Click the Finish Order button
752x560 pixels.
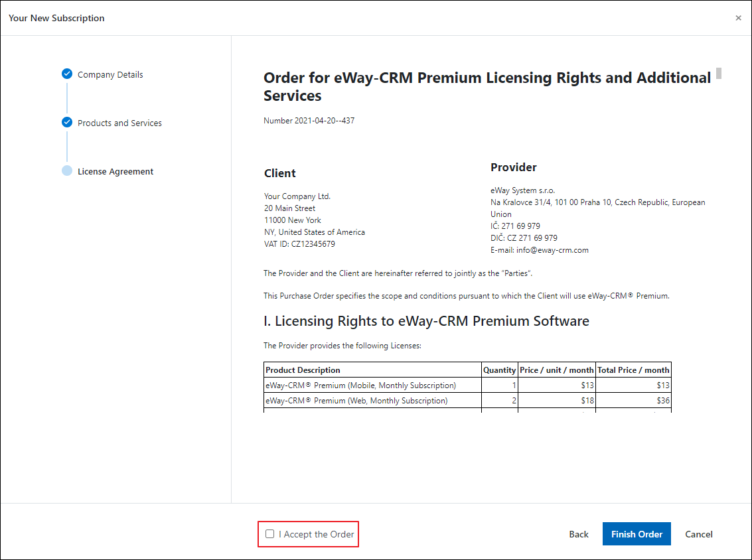pyautogui.click(x=637, y=533)
